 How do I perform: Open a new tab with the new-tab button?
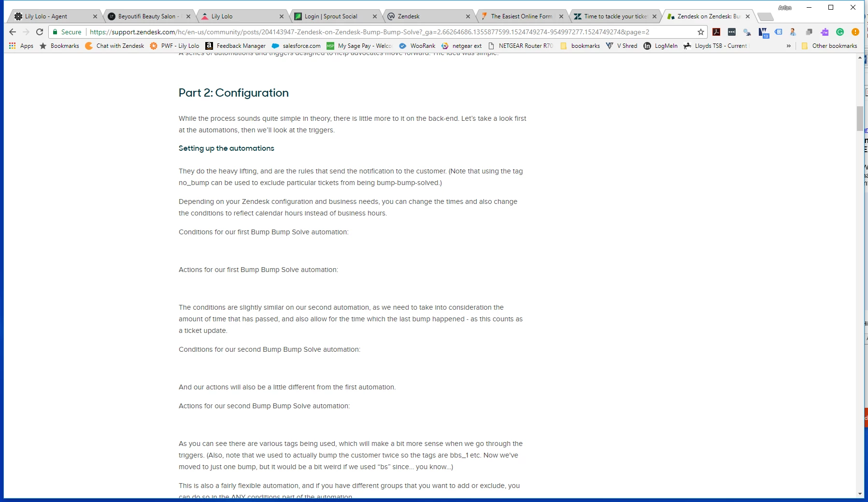pyautogui.click(x=765, y=17)
